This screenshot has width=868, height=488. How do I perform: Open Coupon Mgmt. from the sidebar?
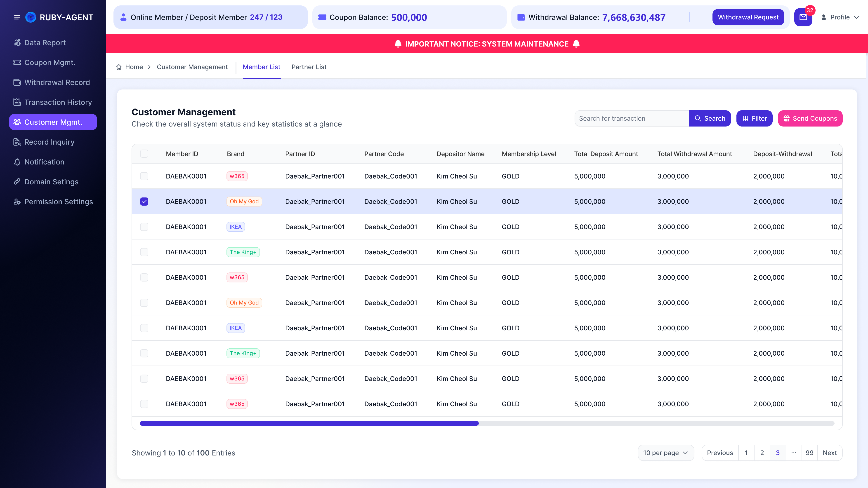(x=53, y=63)
